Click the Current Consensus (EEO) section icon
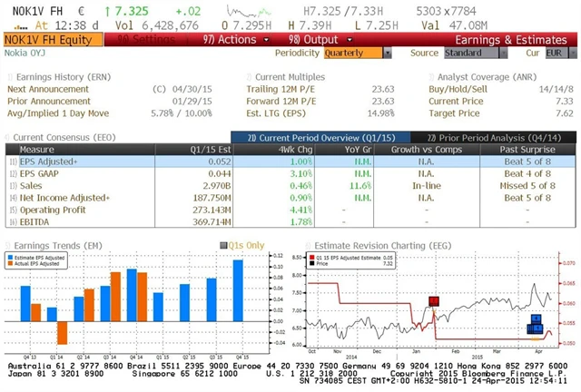The height and width of the screenshot is (392, 581). (x=9, y=137)
